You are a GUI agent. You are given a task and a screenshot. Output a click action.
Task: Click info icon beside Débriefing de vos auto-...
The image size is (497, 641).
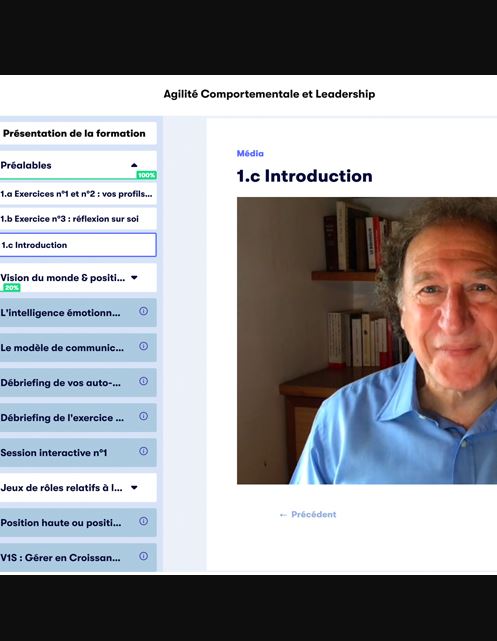click(x=143, y=381)
